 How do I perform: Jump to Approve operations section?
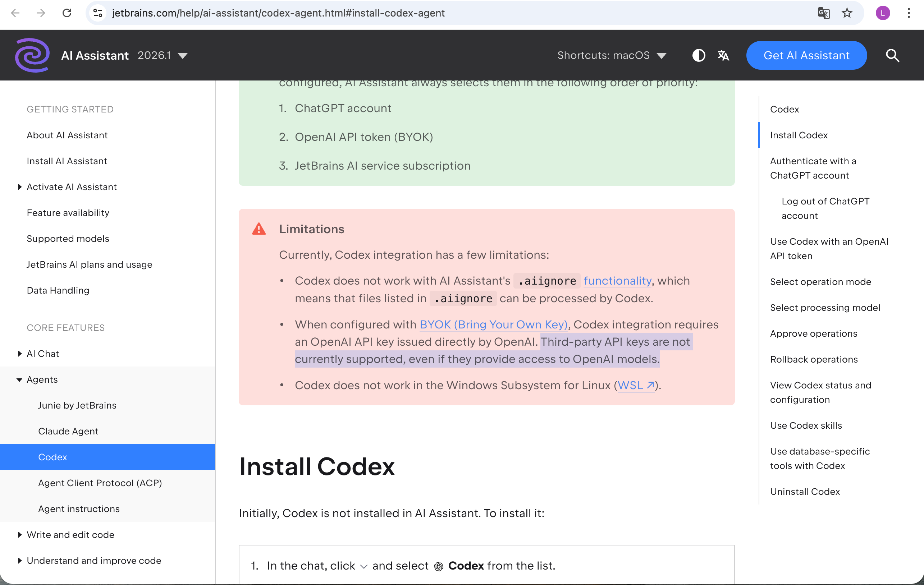click(814, 334)
